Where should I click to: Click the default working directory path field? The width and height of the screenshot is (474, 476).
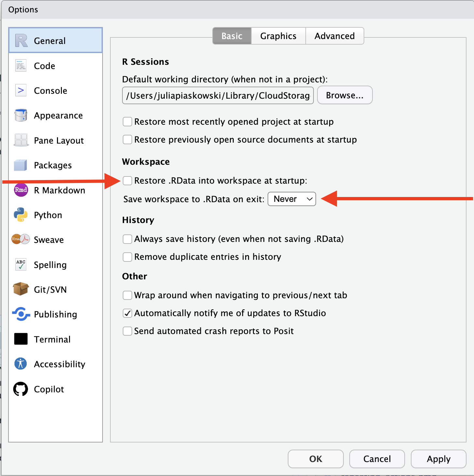[218, 95]
